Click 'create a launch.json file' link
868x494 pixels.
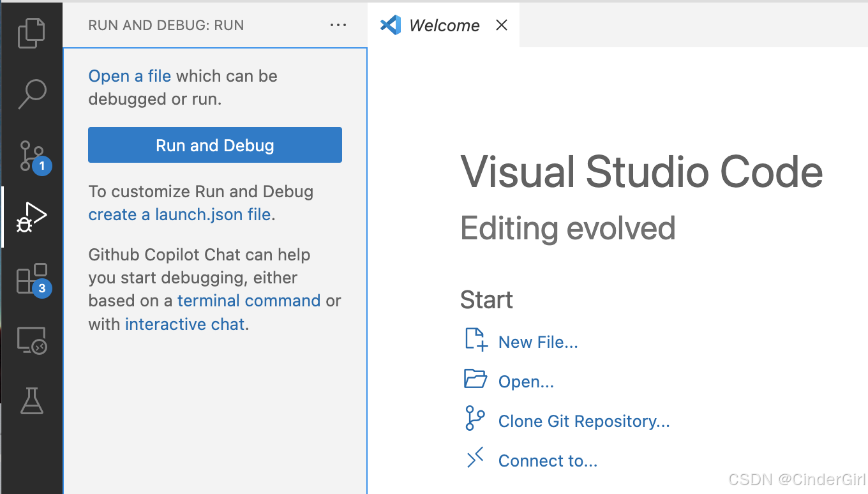(179, 214)
